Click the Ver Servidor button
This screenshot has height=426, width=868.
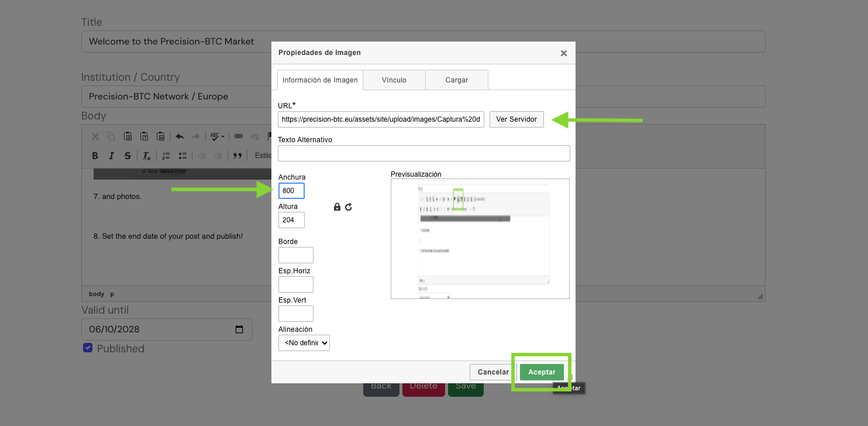(x=516, y=119)
